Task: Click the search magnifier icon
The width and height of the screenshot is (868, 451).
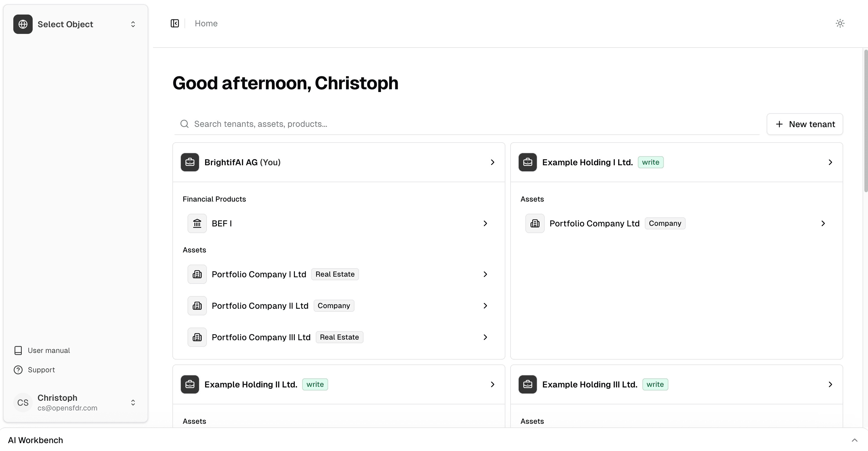Action: (x=184, y=124)
